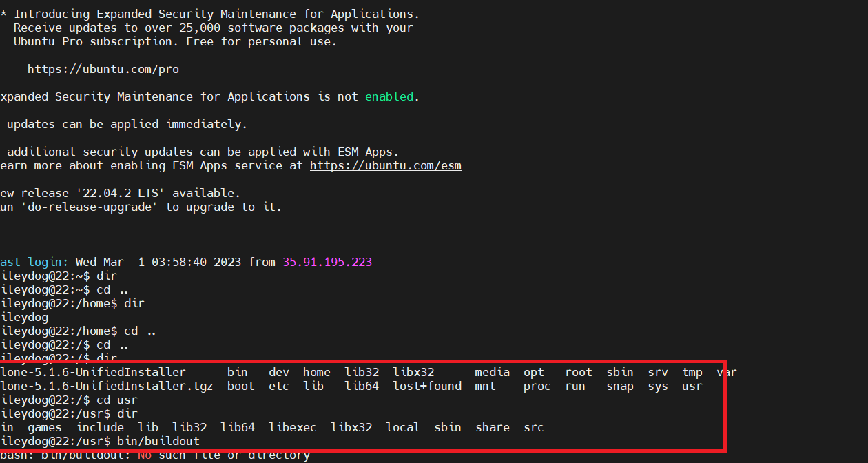This screenshot has width=868, height=463.
Task: Click the release version '22.04.2 LTS'
Action: tap(121, 193)
